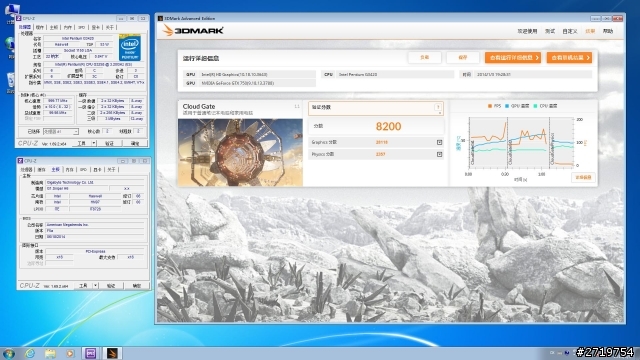Click the bottom CPU-Z window title icon
Image resolution: width=640 pixels, height=360 pixels.
20,161
